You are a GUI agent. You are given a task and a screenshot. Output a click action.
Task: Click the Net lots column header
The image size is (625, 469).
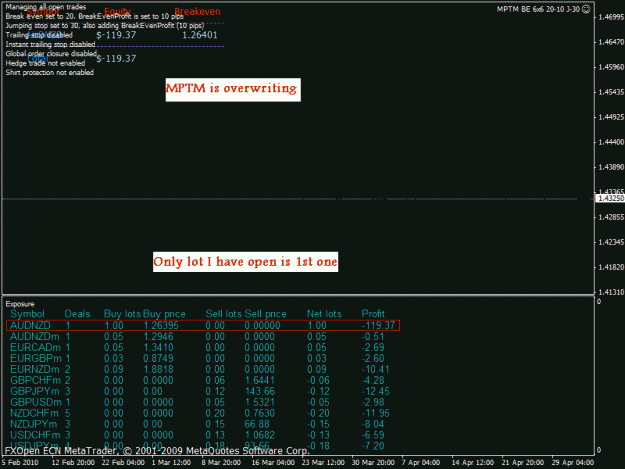324,314
